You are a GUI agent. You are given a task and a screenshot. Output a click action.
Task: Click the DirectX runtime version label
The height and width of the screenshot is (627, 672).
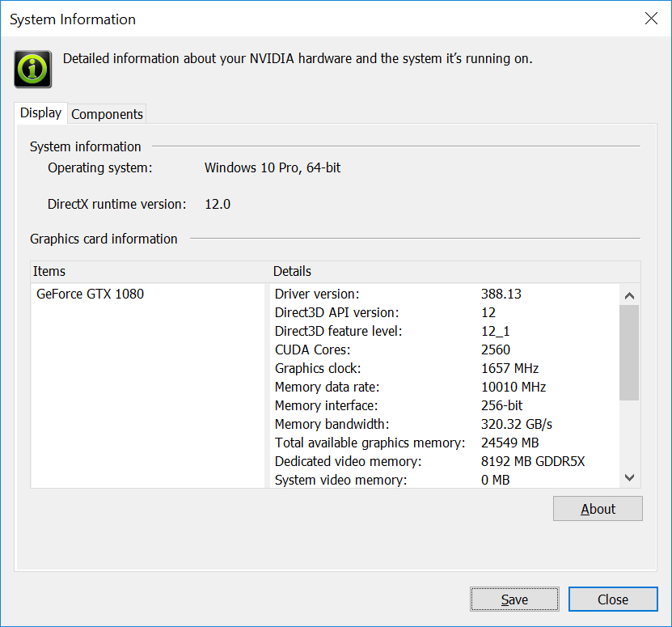tap(117, 204)
